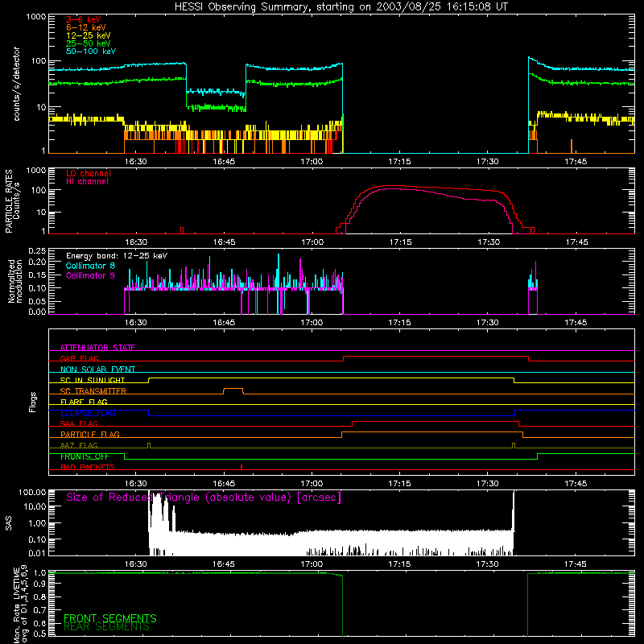Click the HESSI Observing Summary title text
This screenshot has width=644, height=644.
click(341, 7)
